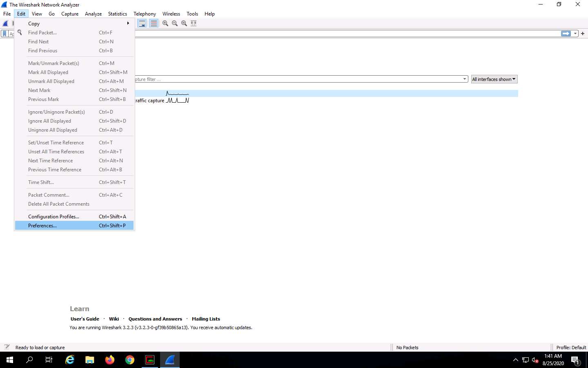Choose Configuration Profiles... menu entry
This screenshot has height=368, width=588.
74,217
